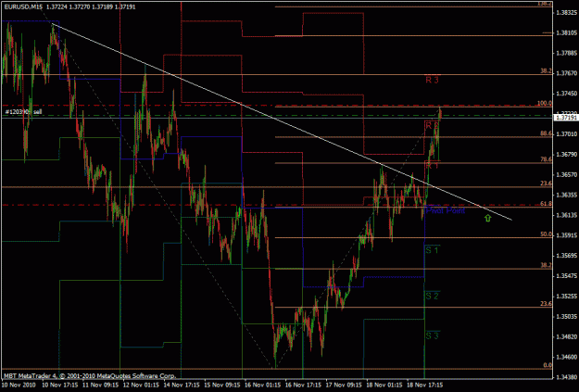
Task: Click price scale value '1.35695'
Action: (566, 256)
